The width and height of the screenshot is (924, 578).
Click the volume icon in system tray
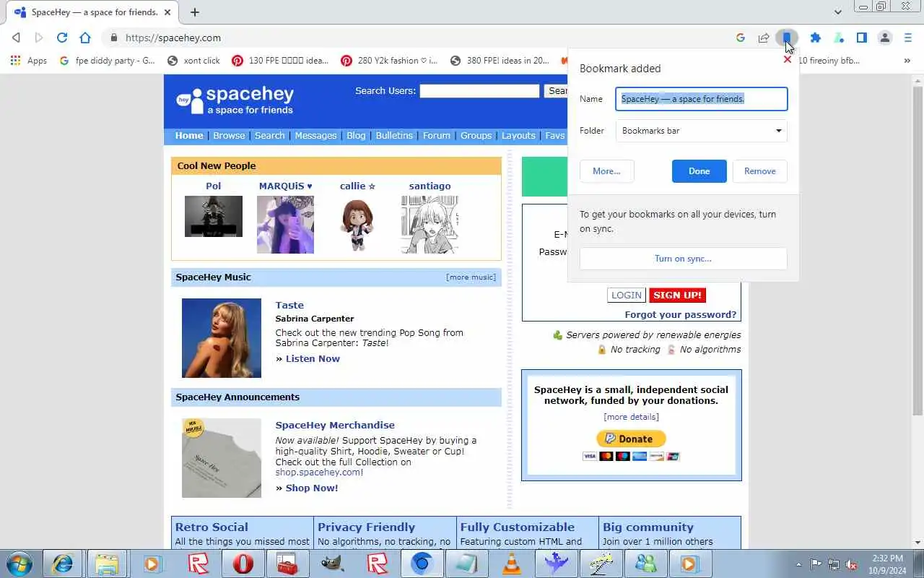tap(852, 564)
